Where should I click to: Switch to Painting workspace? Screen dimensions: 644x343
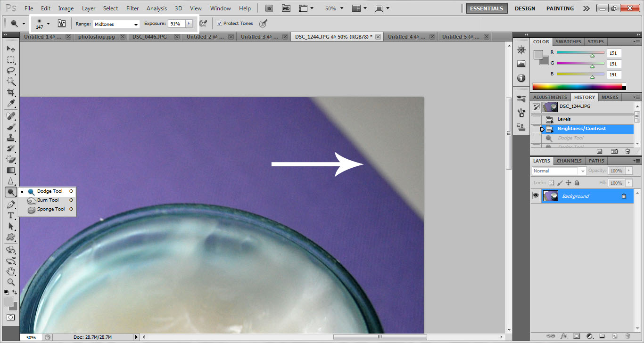coord(560,8)
